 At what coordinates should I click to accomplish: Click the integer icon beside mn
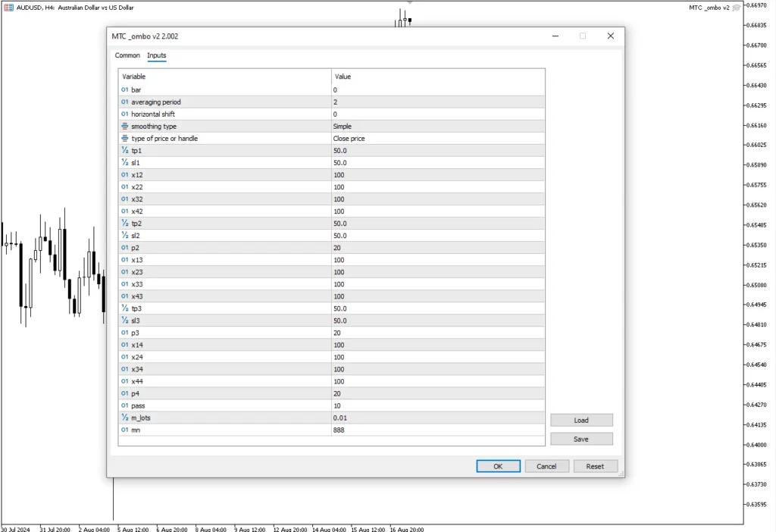pyautogui.click(x=125, y=430)
